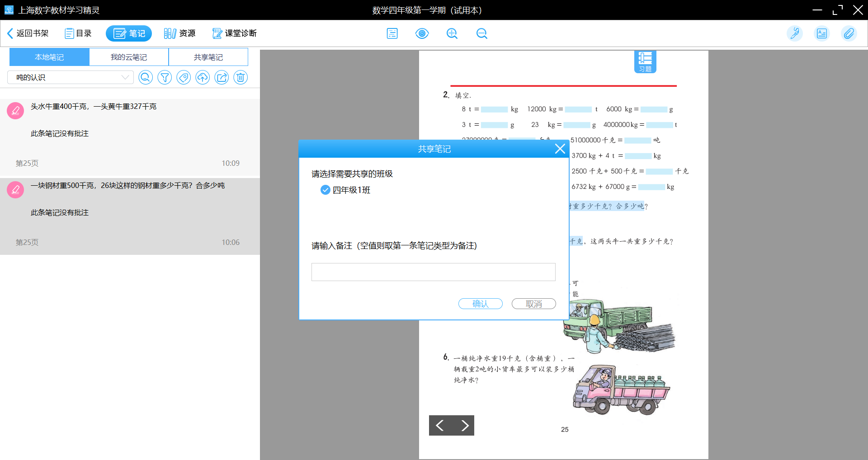This screenshot has height=460, width=868.
Task: Click the delete notes trash icon
Action: coord(241,78)
